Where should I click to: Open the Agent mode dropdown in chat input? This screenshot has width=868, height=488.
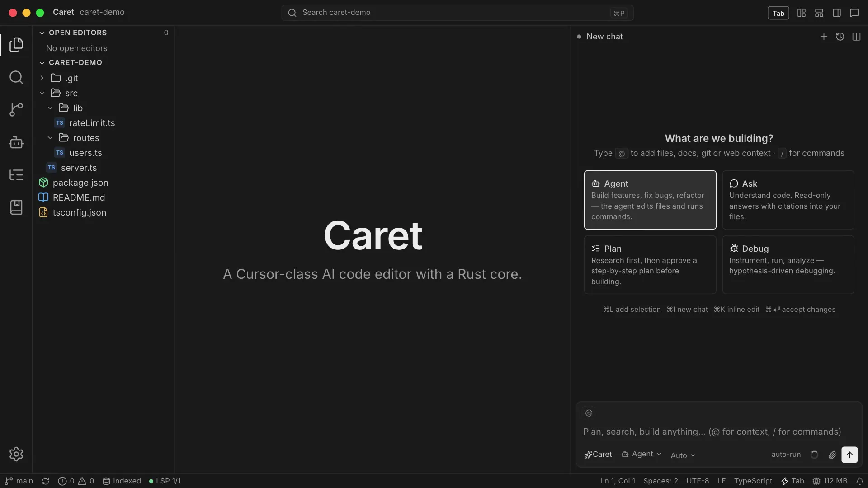(642, 454)
